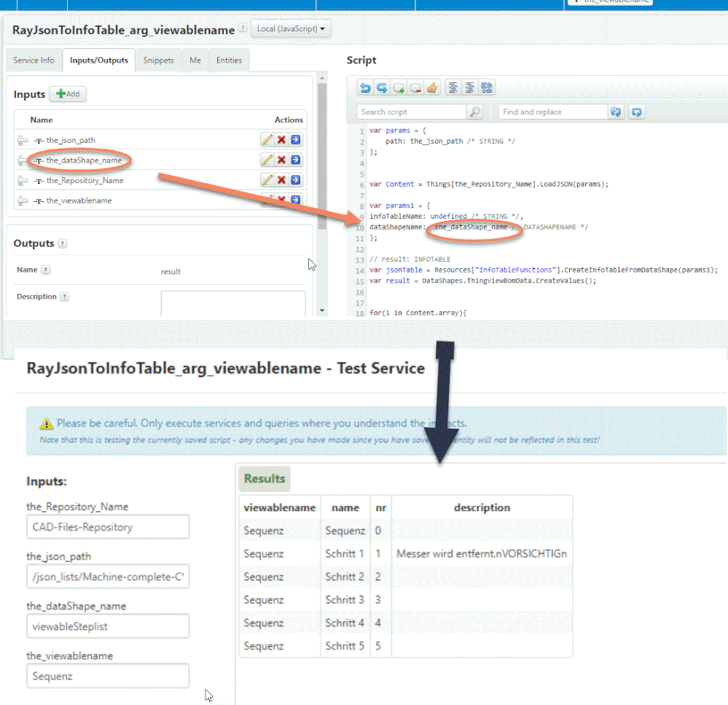Insert the_json_path into script with blue arrow
728x705 pixels.
coord(296,140)
